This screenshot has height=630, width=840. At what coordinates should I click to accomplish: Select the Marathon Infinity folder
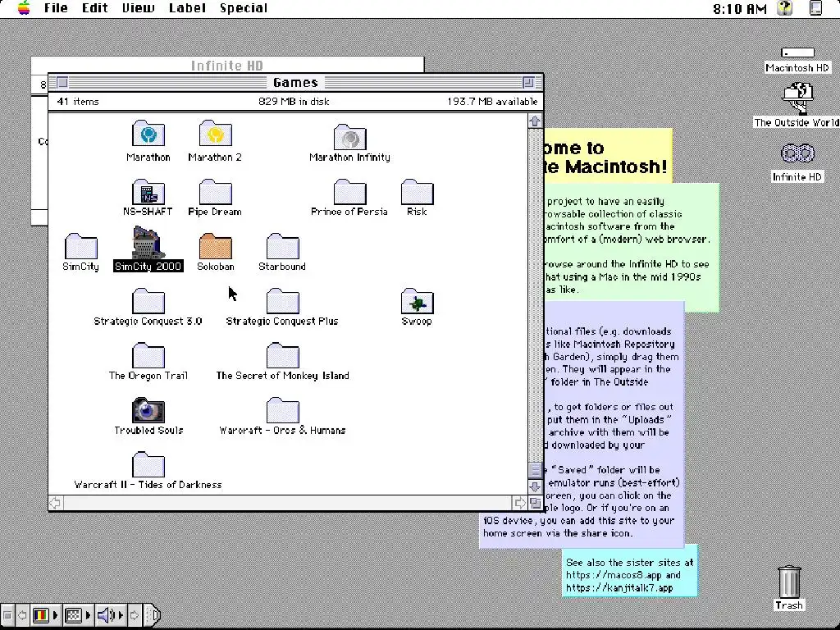[349, 137]
